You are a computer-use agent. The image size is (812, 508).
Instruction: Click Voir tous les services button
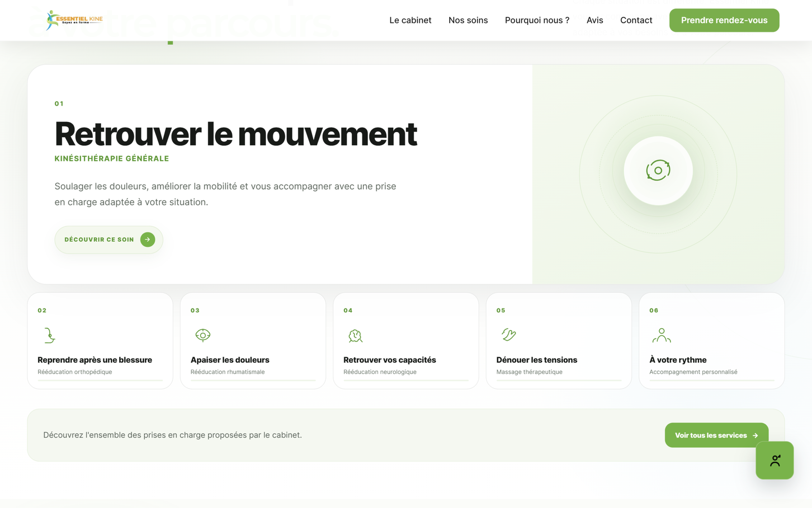(717, 435)
